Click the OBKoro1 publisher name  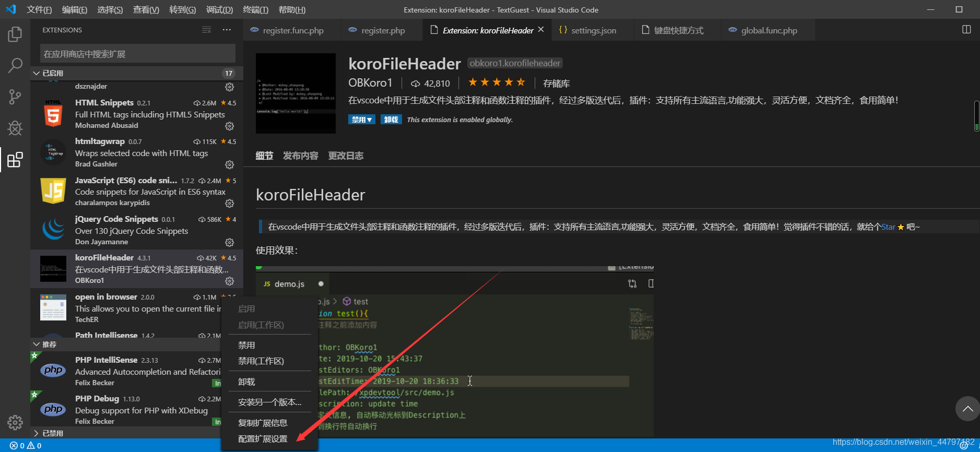coord(370,82)
